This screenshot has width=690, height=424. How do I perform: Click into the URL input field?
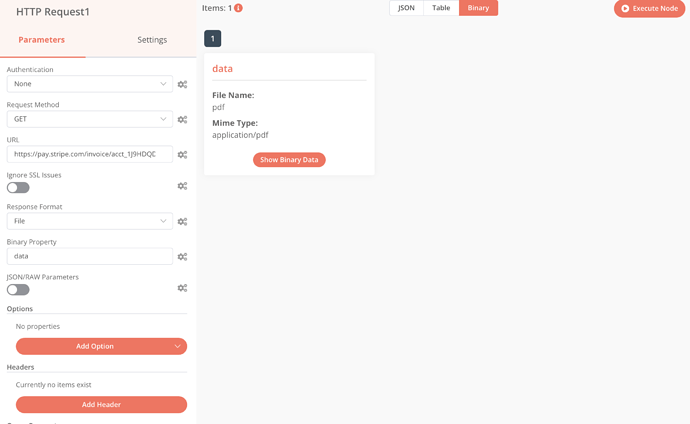pos(90,154)
